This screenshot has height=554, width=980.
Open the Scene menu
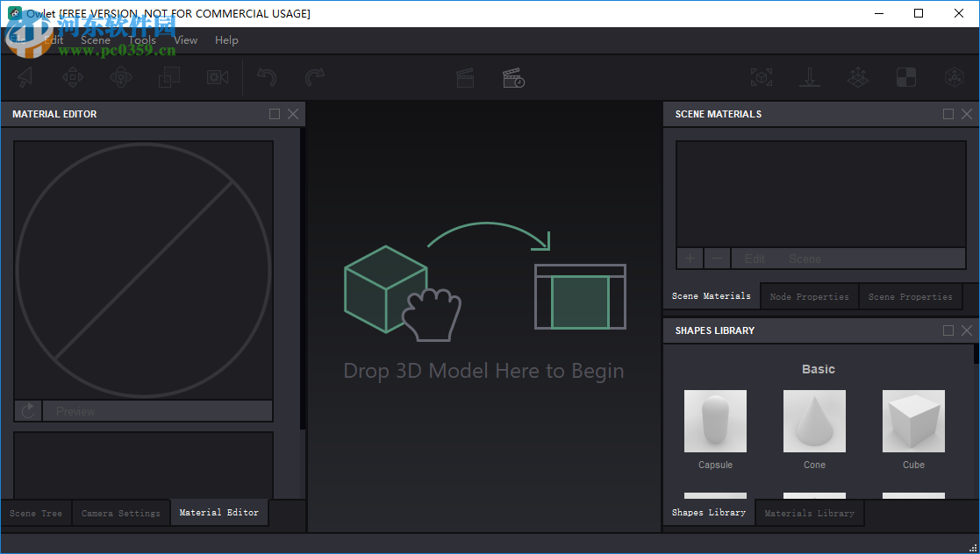[96, 40]
